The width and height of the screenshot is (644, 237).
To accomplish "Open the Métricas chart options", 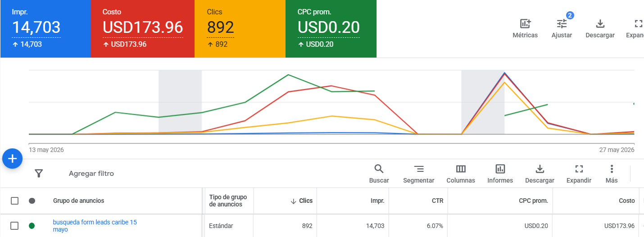I will pos(525,29).
